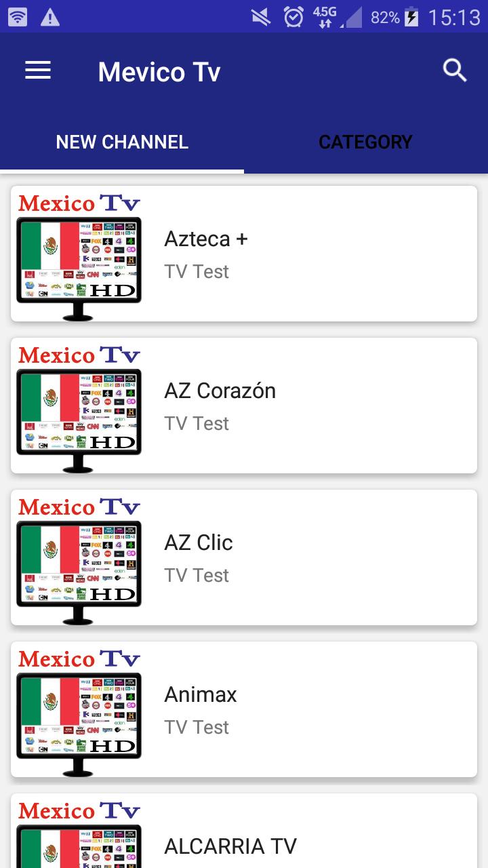Open the Azteca + channel title
Screen dimensions: 488x868
206,239
